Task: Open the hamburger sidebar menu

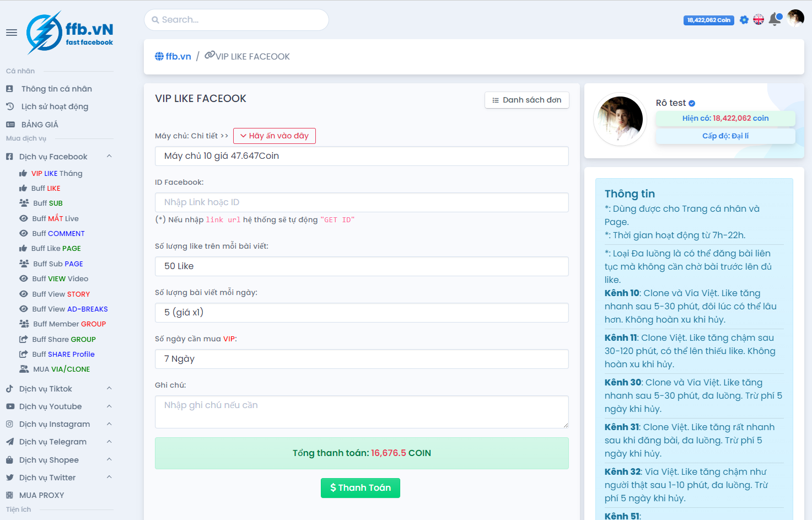Action: 12,33
